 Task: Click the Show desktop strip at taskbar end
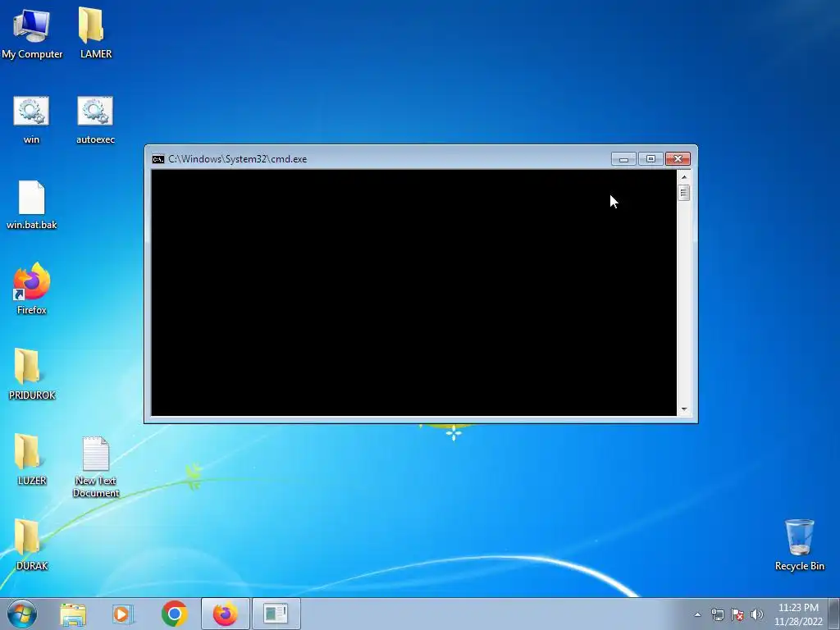(x=834, y=614)
